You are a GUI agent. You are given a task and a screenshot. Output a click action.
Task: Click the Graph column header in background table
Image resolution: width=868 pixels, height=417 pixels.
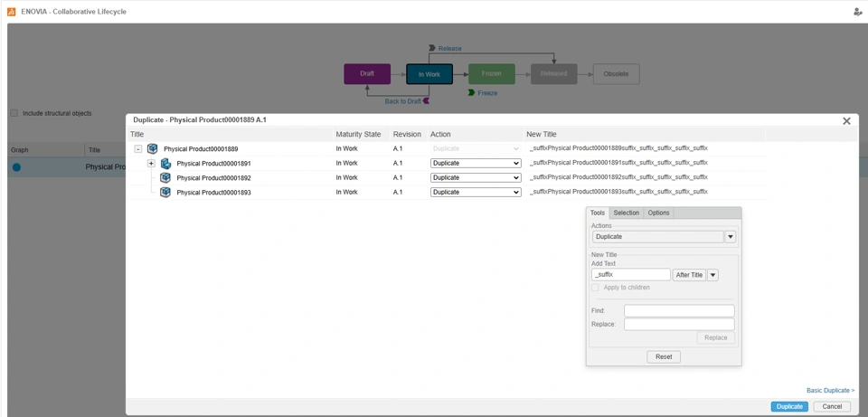tap(19, 149)
